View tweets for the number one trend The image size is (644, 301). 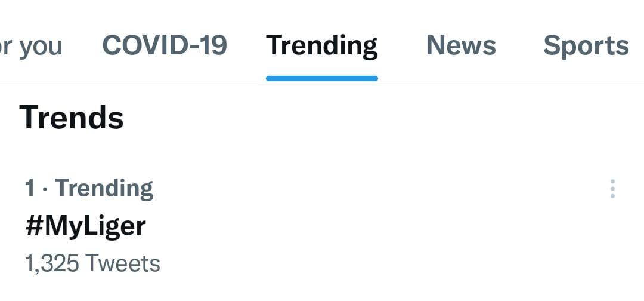tap(85, 226)
